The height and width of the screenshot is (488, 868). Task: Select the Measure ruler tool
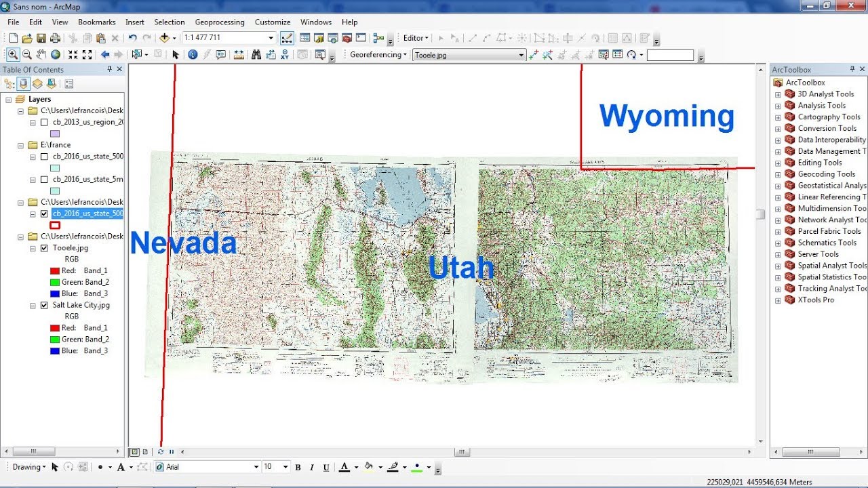[x=239, y=54]
